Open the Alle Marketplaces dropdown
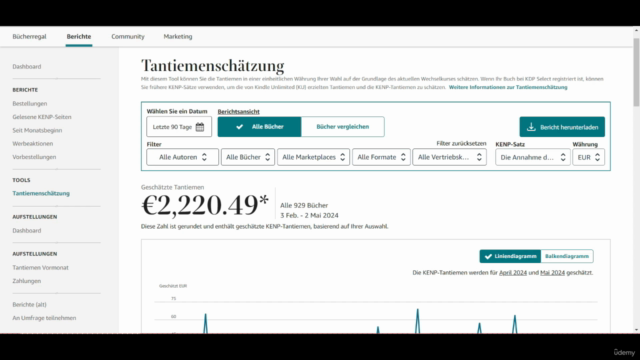This screenshot has width=640, height=360. (313, 157)
